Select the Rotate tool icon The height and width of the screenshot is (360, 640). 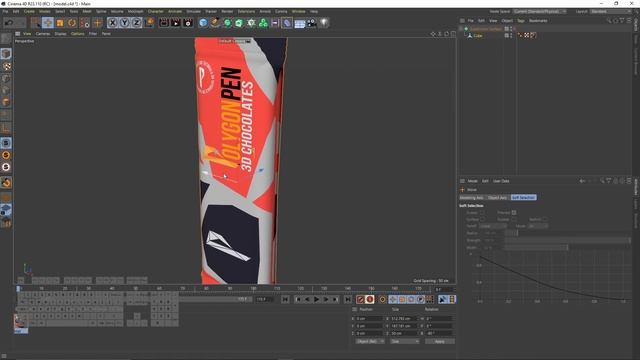72,23
